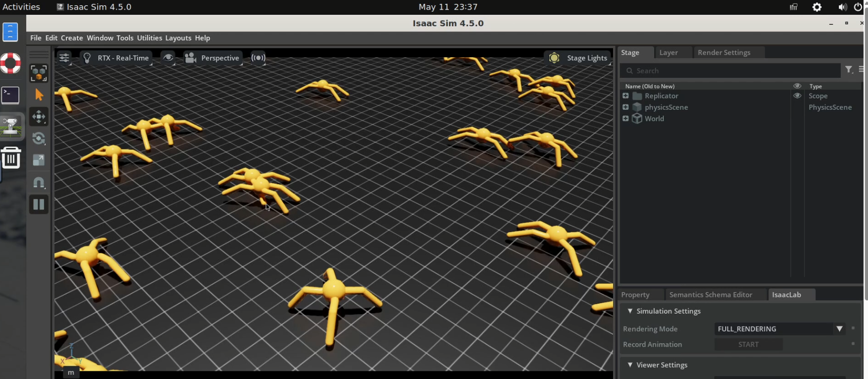Click START for Record Animation
The width and height of the screenshot is (868, 379).
(x=748, y=345)
